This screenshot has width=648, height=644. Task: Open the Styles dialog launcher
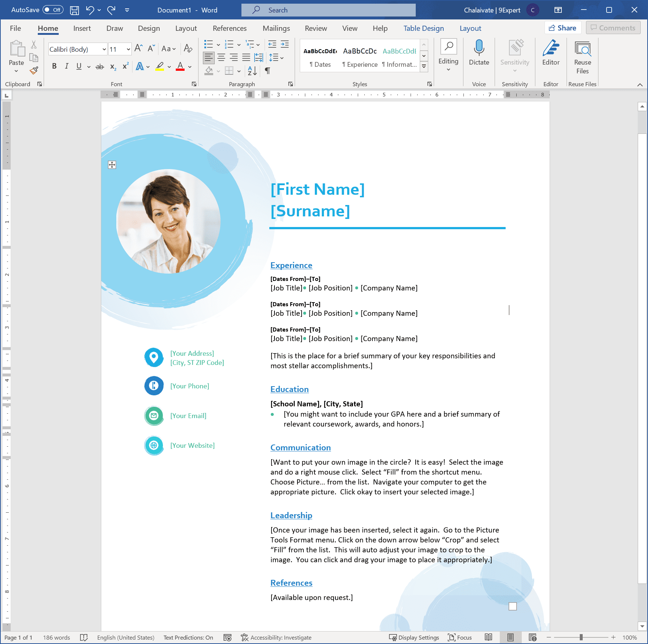(430, 84)
